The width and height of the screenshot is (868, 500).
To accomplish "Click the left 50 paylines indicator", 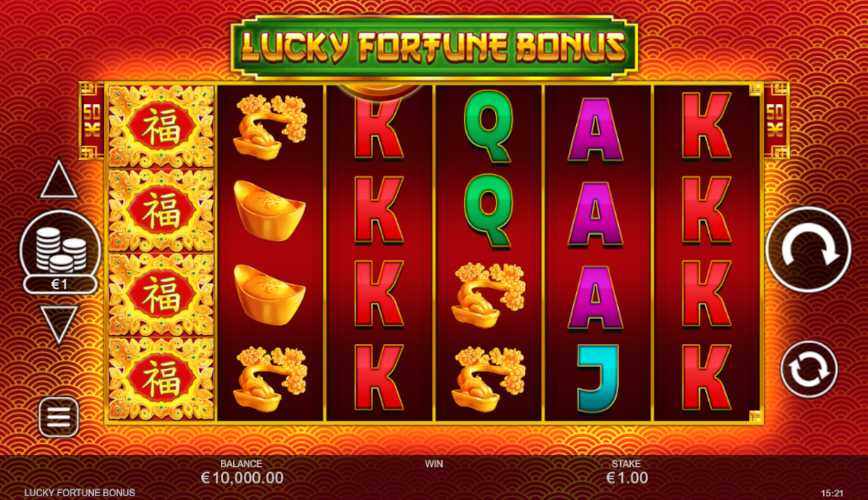I will [x=92, y=121].
